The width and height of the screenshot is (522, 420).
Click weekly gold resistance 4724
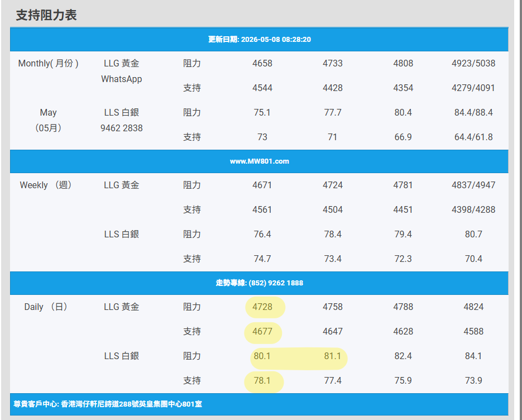click(x=333, y=185)
